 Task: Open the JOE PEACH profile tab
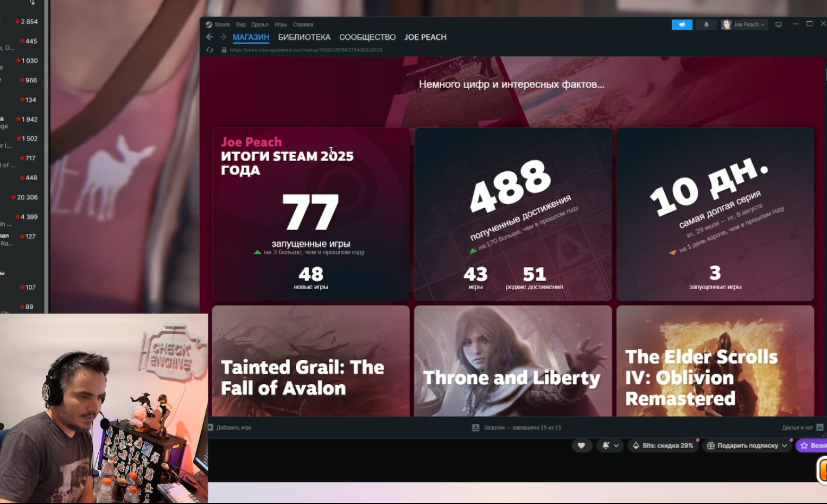[x=425, y=37]
